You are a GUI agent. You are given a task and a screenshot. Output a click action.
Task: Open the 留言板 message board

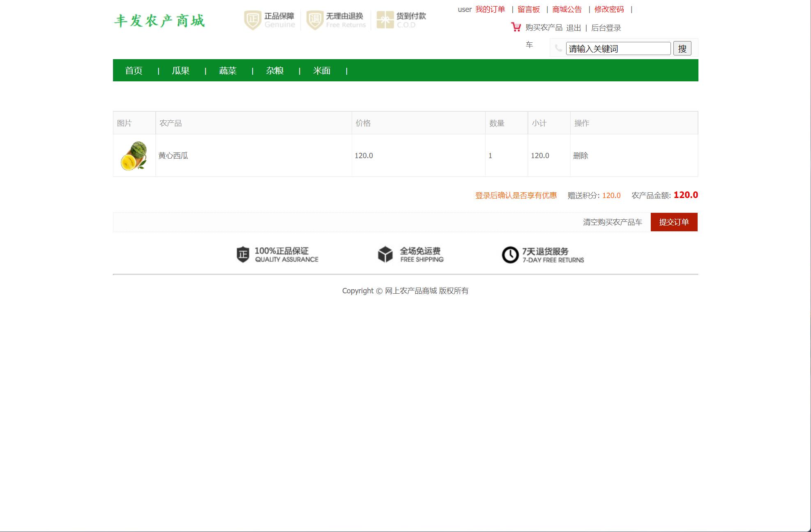[529, 9]
